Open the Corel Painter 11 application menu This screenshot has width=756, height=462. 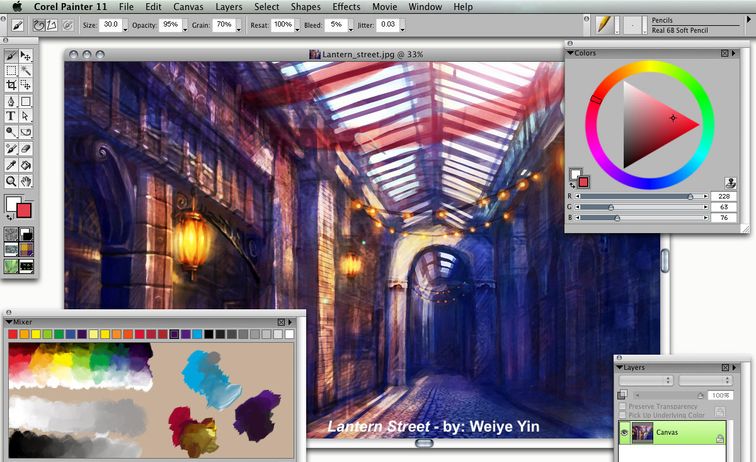[70, 7]
